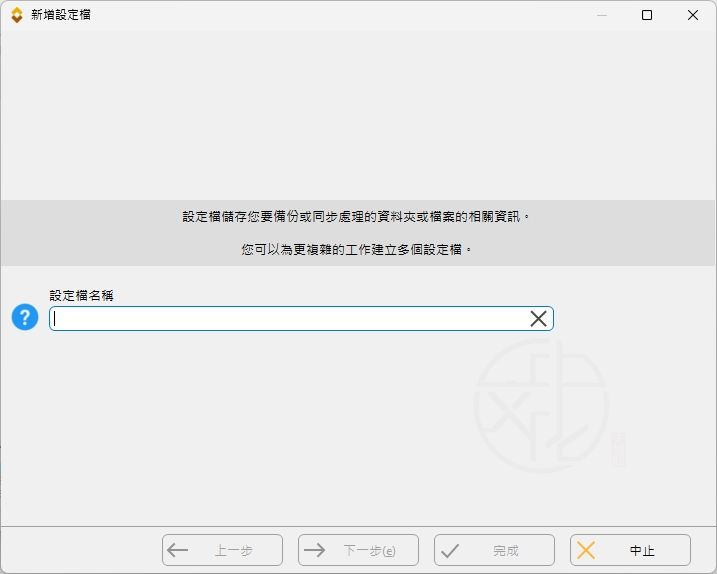Click the 您可以為更複雜的工作 description line
Screen dimensions: 717x574
[357, 250]
